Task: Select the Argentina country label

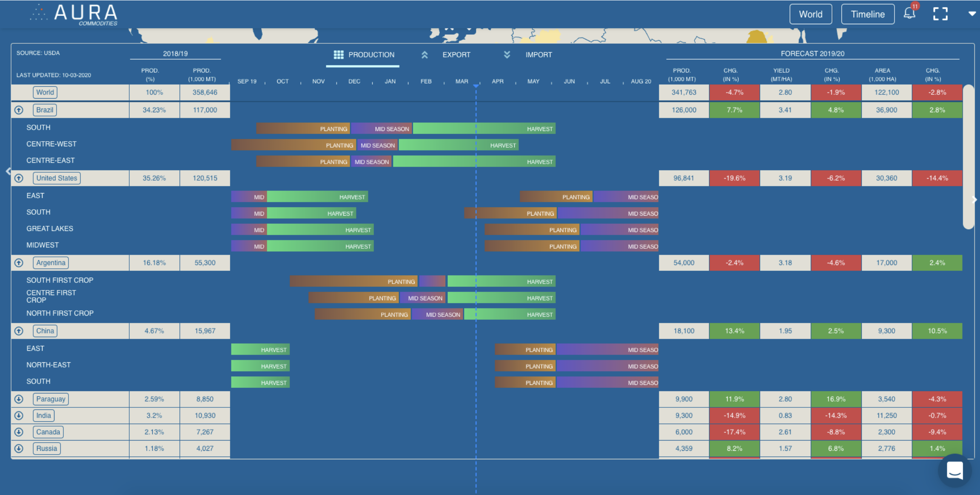Action: click(51, 263)
